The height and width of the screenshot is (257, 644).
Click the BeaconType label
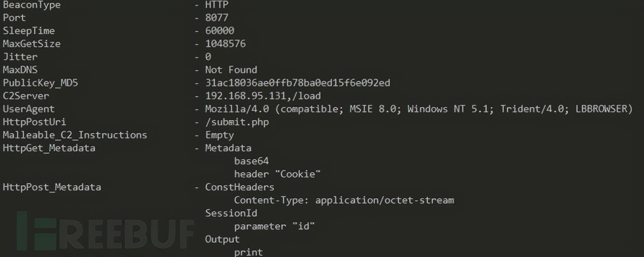pyautogui.click(x=32, y=5)
